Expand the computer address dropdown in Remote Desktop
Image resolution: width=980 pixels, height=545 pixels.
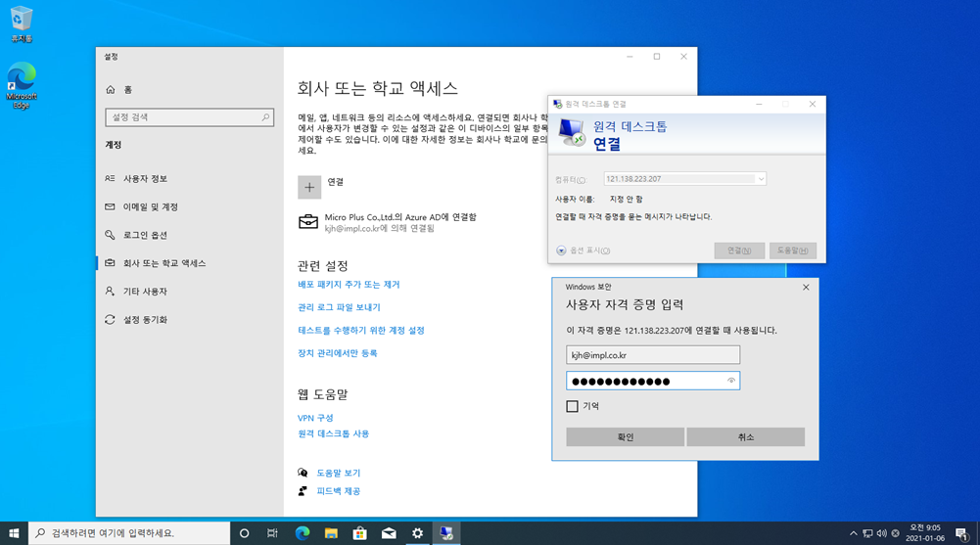761,178
